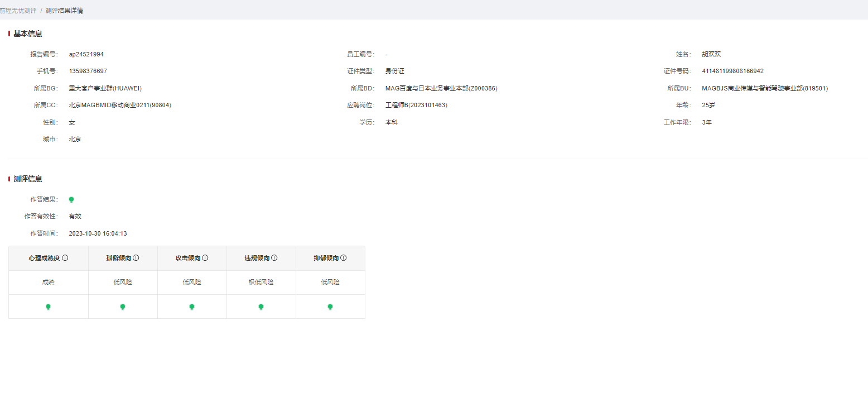The width and height of the screenshot is (868, 402).
Task: Click 抑郁倾向 column header
Action: pyautogui.click(x=330, y=258)
